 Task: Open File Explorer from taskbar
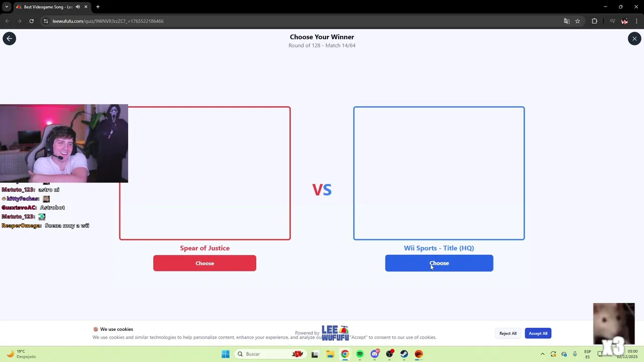click(x=330, y=354)
